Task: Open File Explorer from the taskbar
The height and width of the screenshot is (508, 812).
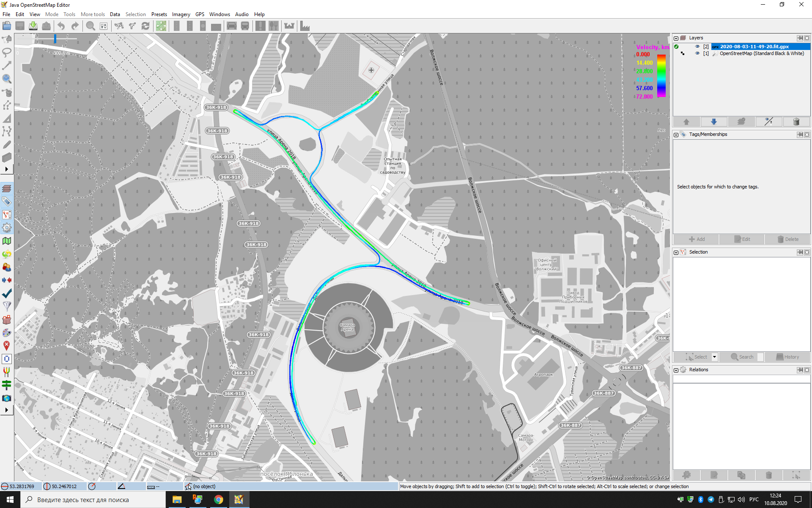Action: point(177,500)
